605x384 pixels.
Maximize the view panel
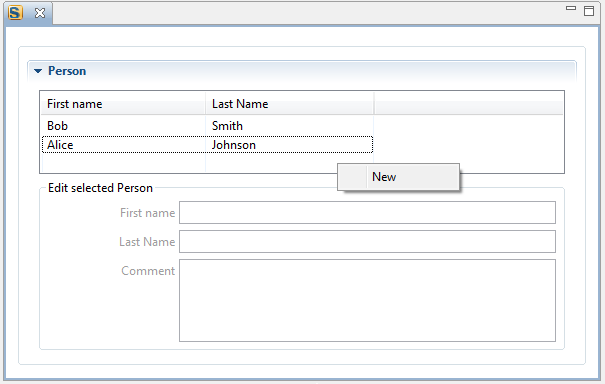point(589,10)
